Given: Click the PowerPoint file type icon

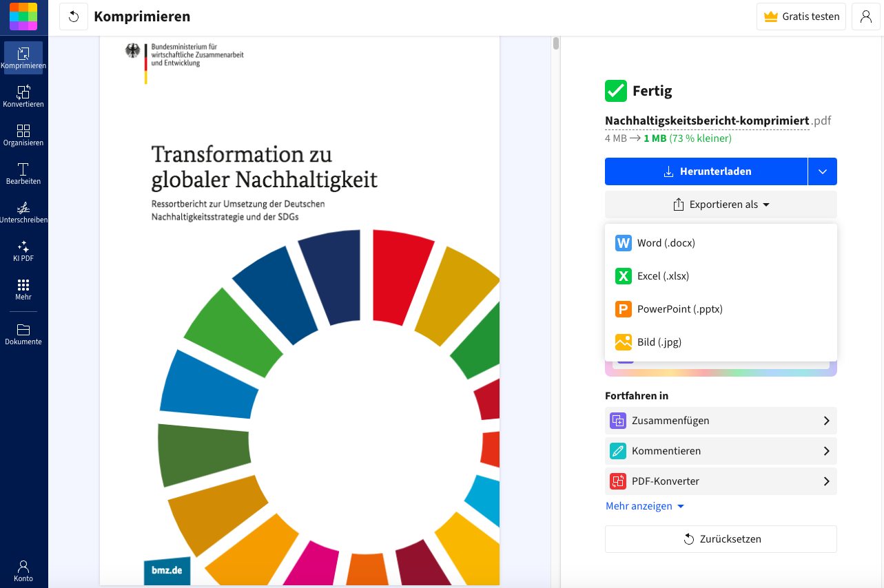Looking at the screenshot, I should pyautogui.click(x=624, y=309).
